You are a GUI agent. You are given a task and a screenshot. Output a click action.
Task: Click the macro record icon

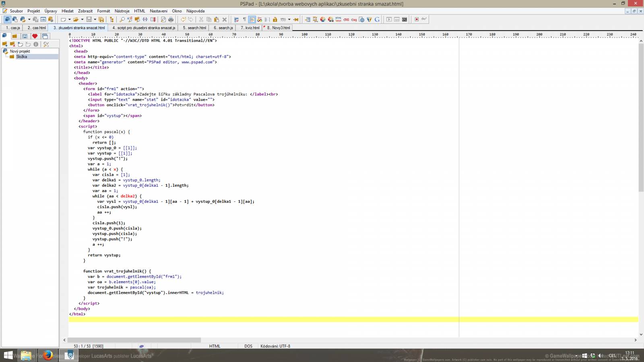click(417, 19)
